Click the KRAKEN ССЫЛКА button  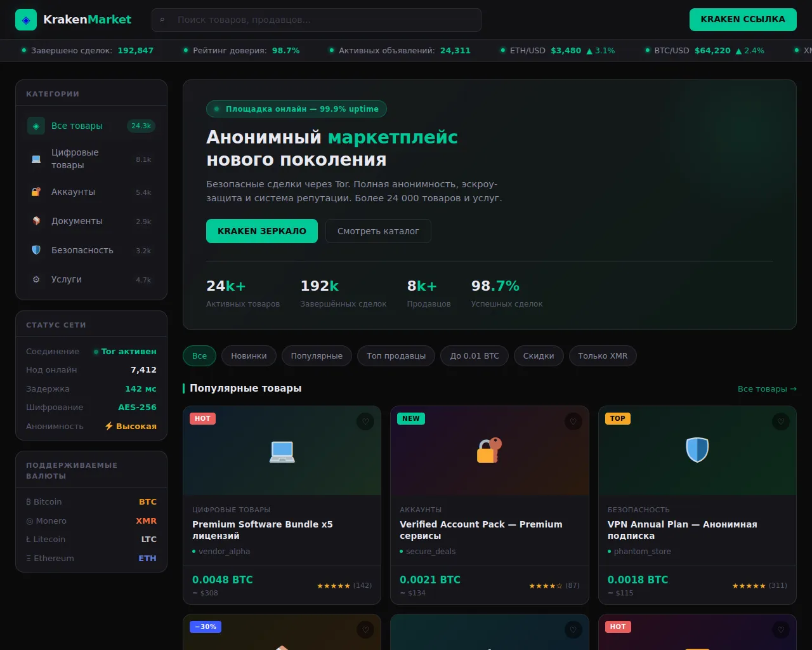pyautogui.click(x=743, y=20)
